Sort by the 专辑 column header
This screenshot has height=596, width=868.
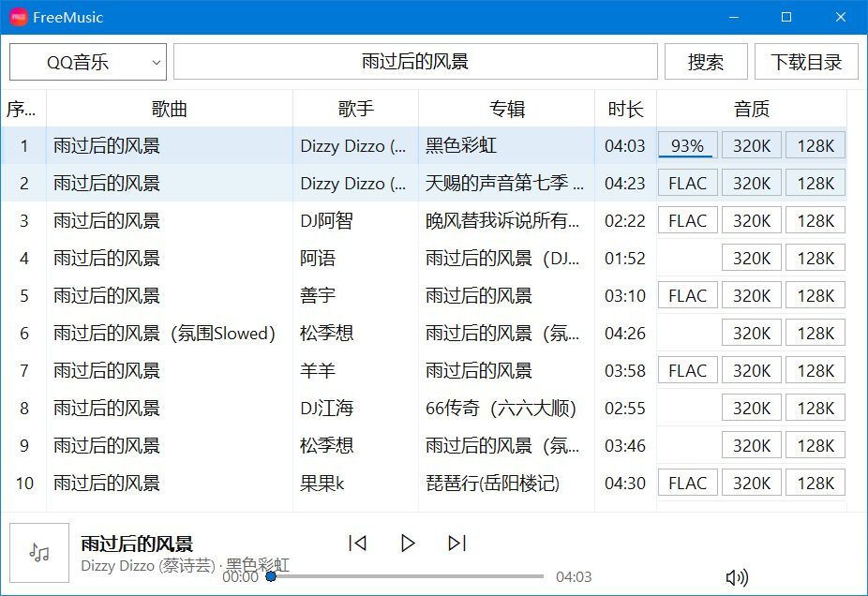[x=506, y=109]
